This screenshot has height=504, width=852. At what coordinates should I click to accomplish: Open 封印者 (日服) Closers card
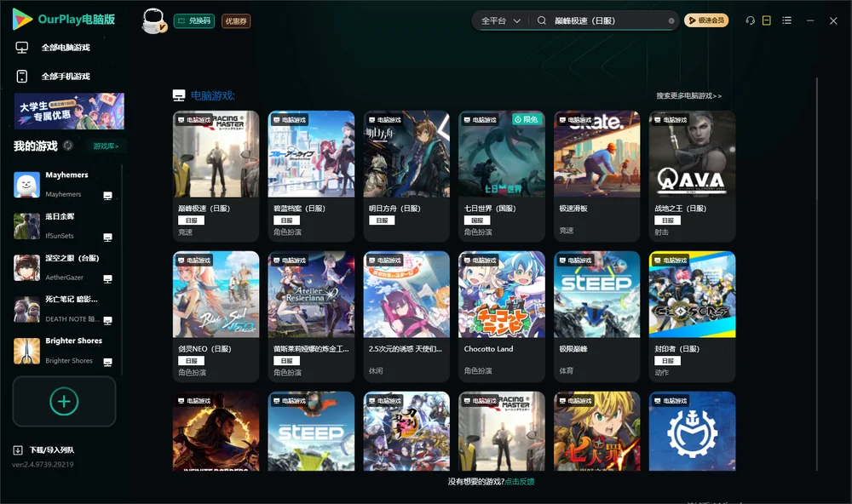pyautogui.click(x=692, y=317)
